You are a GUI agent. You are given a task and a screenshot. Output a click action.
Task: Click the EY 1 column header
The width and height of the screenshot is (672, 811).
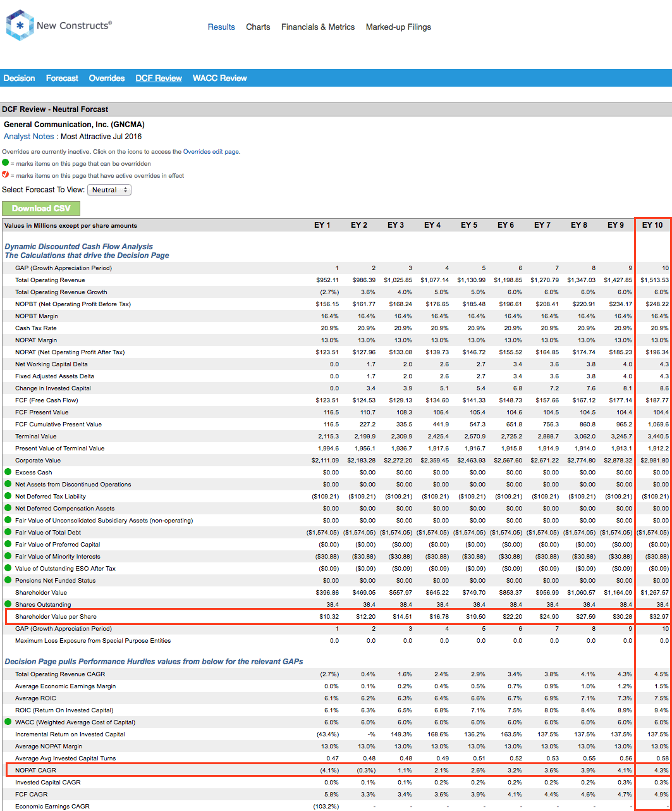point(322,225)
